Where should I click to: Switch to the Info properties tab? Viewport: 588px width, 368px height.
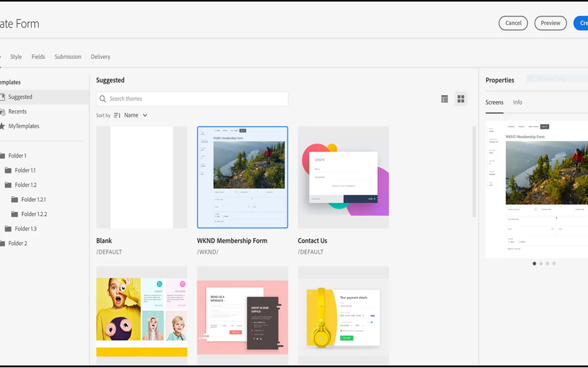(517, 102)
